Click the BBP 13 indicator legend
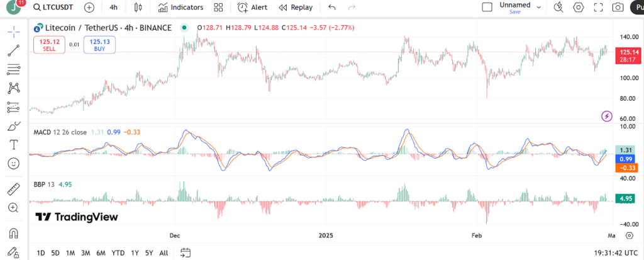 pyautogui.click(x=44, y=184)
